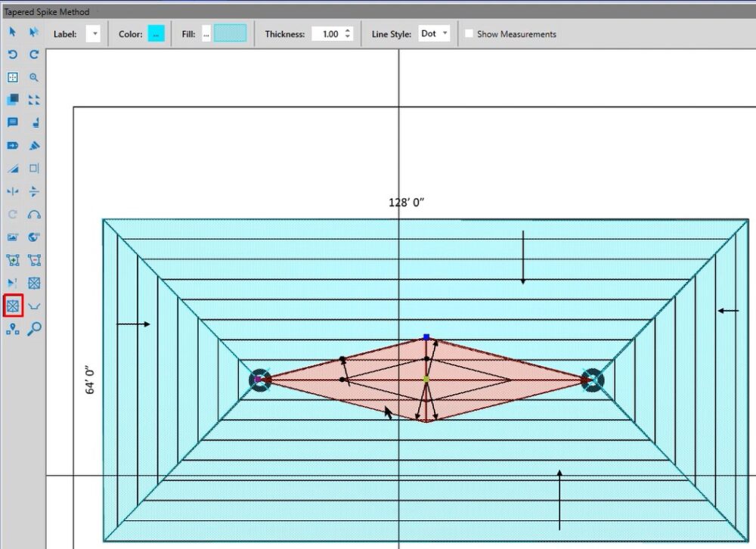Click the redo arrow icon
Screen dimensions: 756x549
[34, 54]
